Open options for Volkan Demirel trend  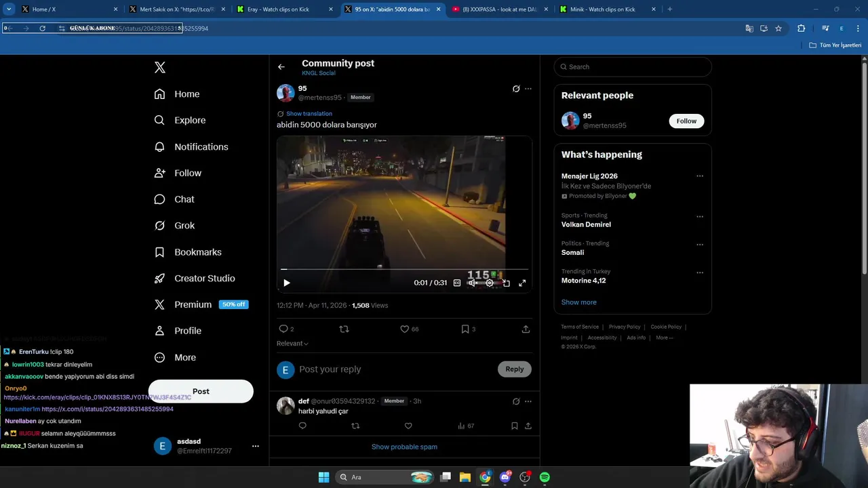pyautogui.click(x=700, y=217)
